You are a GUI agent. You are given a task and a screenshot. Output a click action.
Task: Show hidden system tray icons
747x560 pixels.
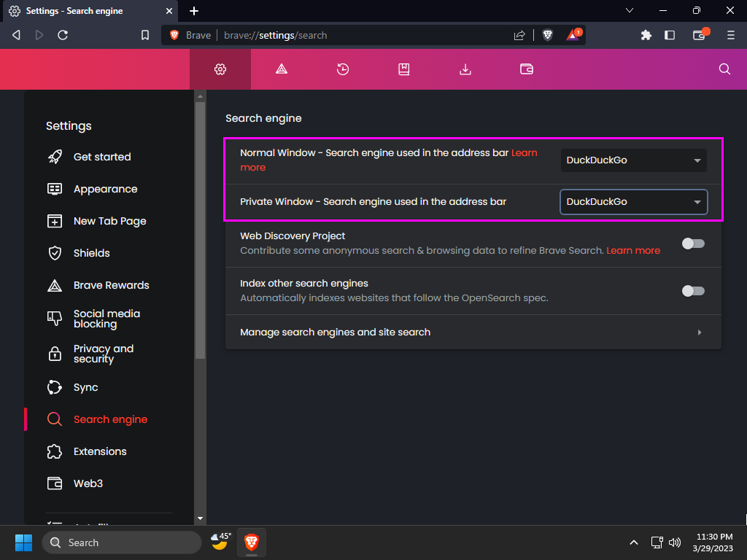point(634,542)
